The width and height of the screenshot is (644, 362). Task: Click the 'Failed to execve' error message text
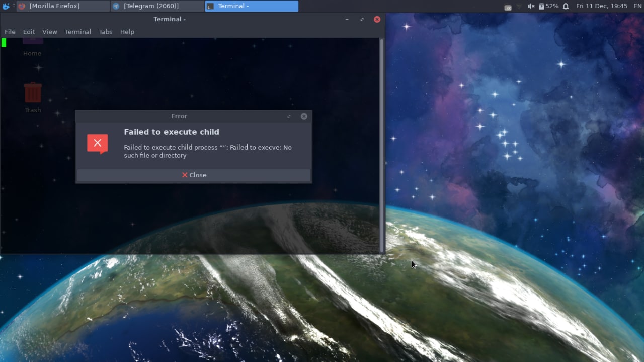click(208, 151)
